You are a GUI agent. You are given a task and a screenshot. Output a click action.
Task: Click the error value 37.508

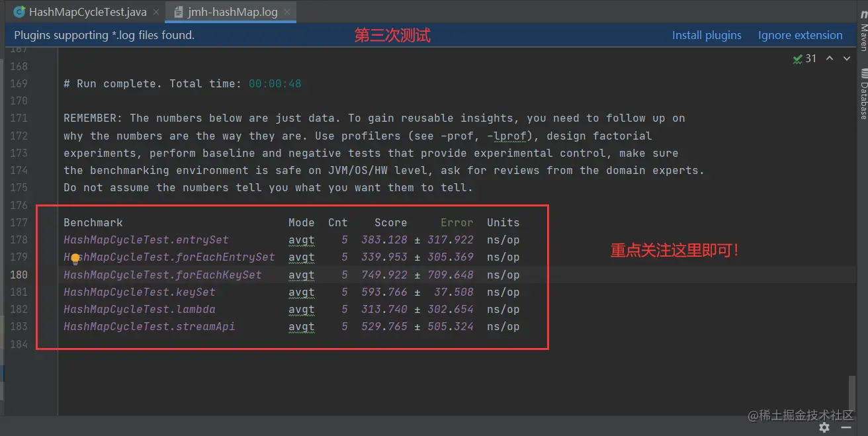(x=454, y=292)
